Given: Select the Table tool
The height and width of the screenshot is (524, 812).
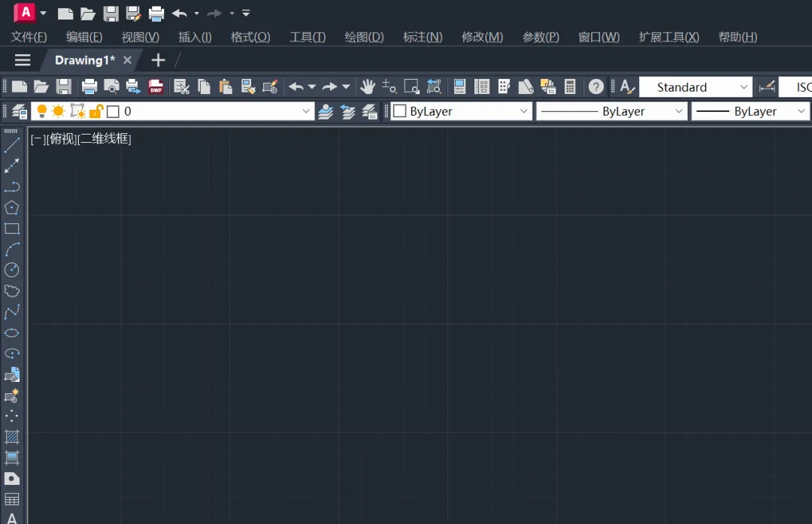Looking at the screenshot, I should point(11,499).
